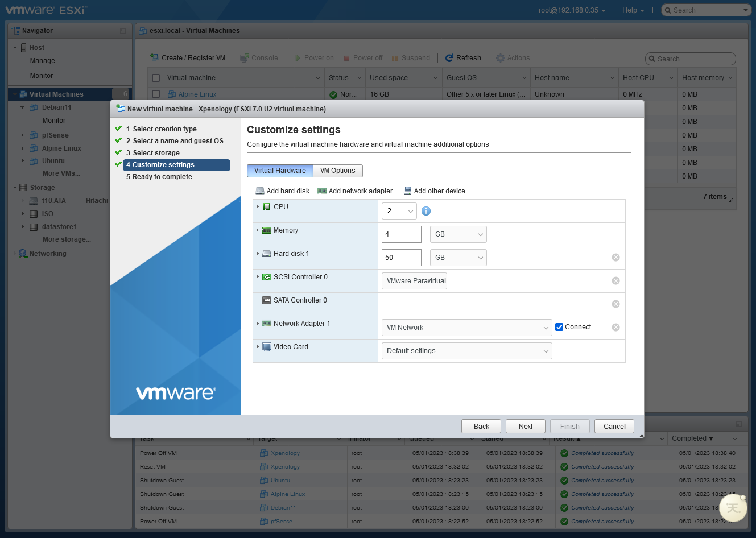Click the Add network adapter icon

click(322, 191)
